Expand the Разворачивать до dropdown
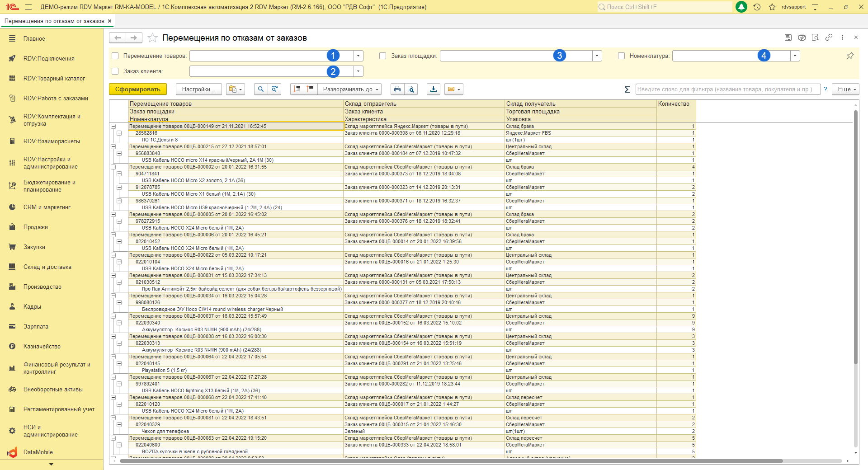868x470 pixels. tap(351, 89)
